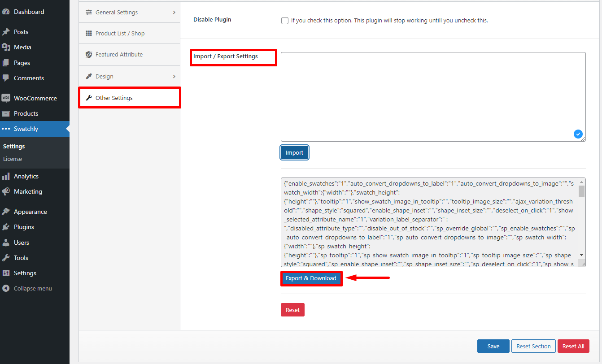Click the Appearance paintbrush icon
The image size is (602, 364).
point(6,212)
